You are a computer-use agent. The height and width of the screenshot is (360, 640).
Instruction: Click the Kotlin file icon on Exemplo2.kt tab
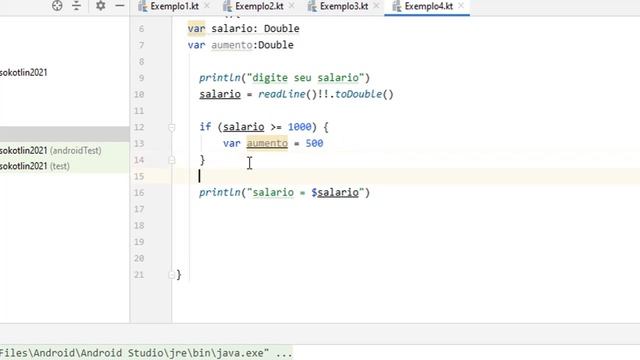[x=227, y=6]
